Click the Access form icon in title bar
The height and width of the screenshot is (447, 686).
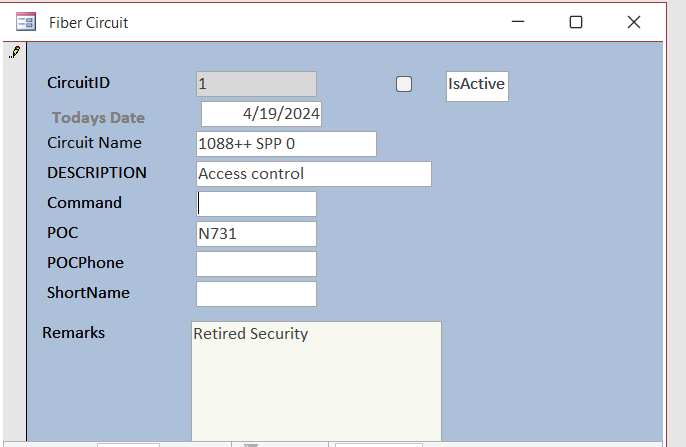tap(26, 22)
